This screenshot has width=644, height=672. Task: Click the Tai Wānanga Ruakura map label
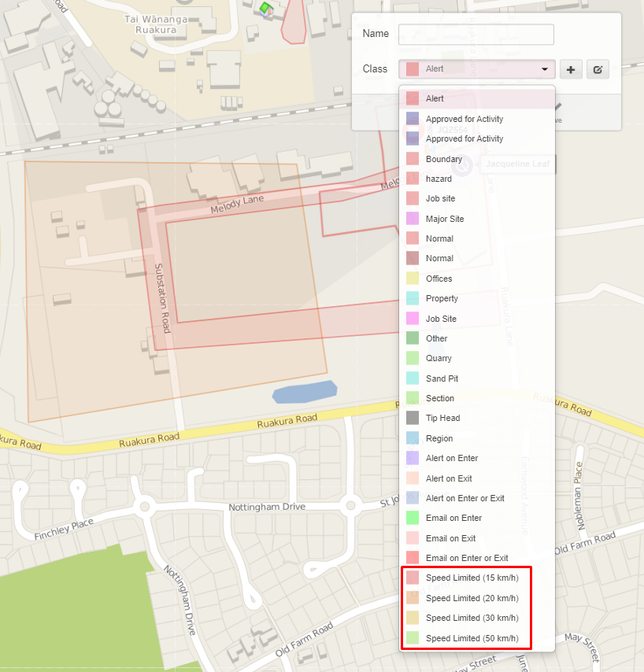[156, 24]
